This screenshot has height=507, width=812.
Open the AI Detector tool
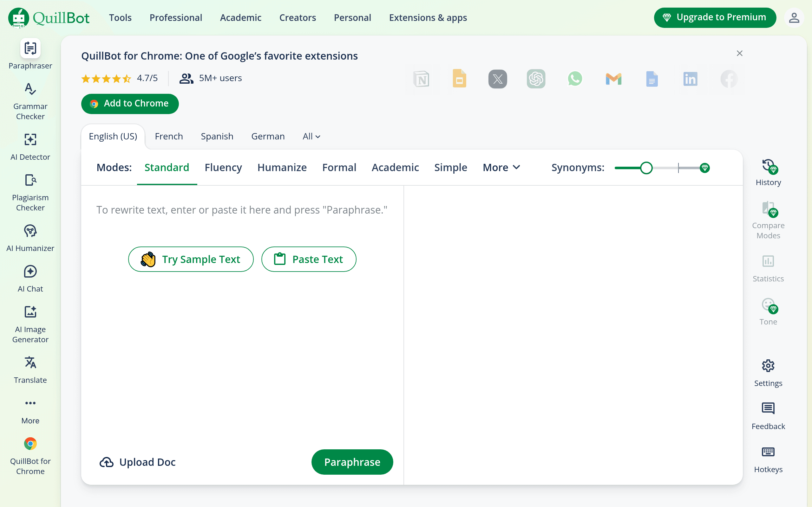(x=30, y=146)
